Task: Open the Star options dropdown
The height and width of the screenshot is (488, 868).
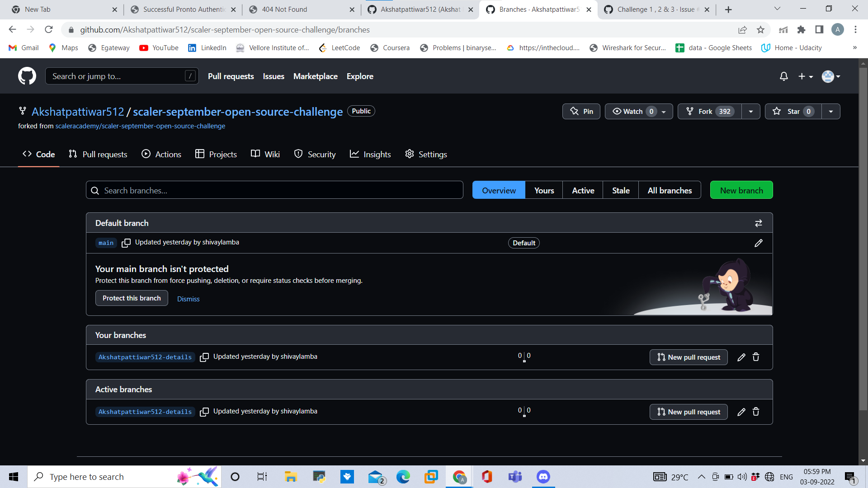Action: 831,111
